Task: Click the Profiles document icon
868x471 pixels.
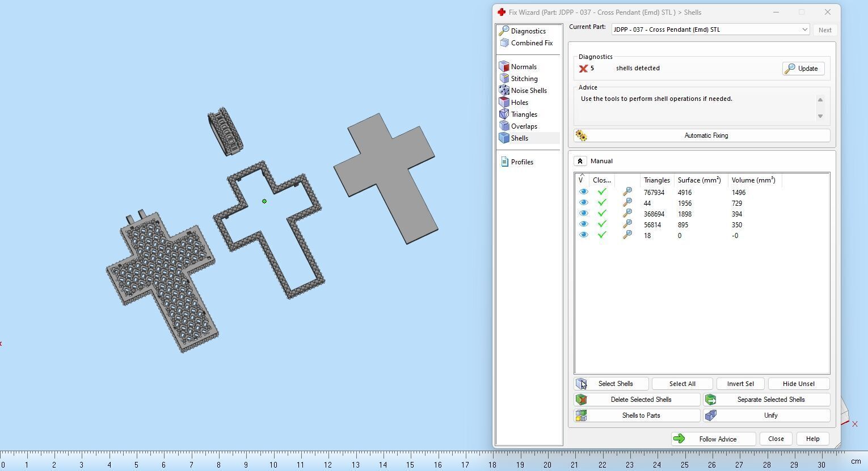Action: [504, 162]
